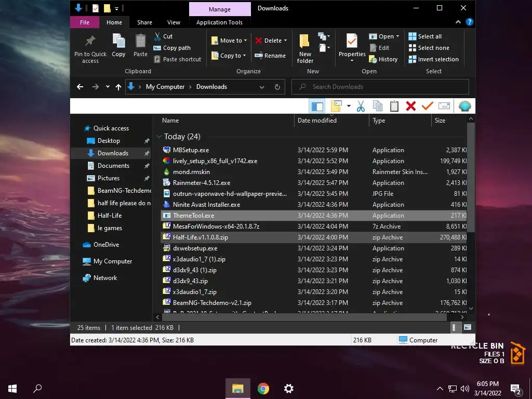532x399 pixels.
Task: Click the Rename button in Organize group
Action: [270, 56]
